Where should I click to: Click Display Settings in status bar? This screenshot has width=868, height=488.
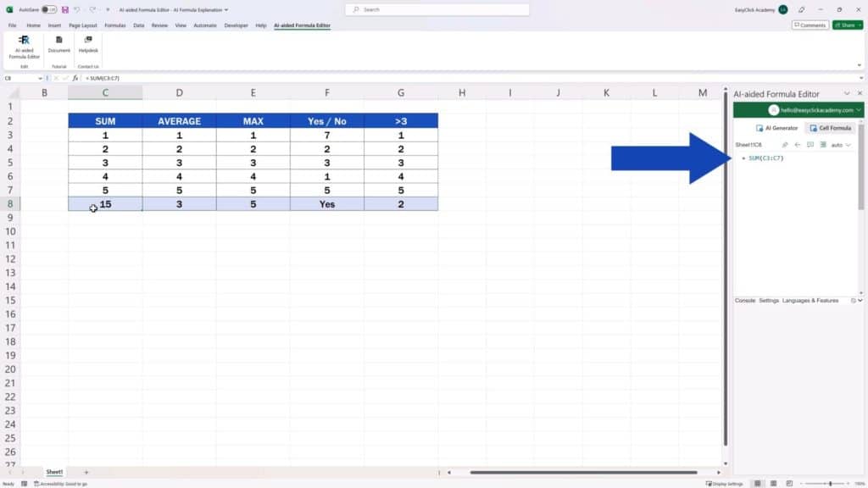point(724,484)
